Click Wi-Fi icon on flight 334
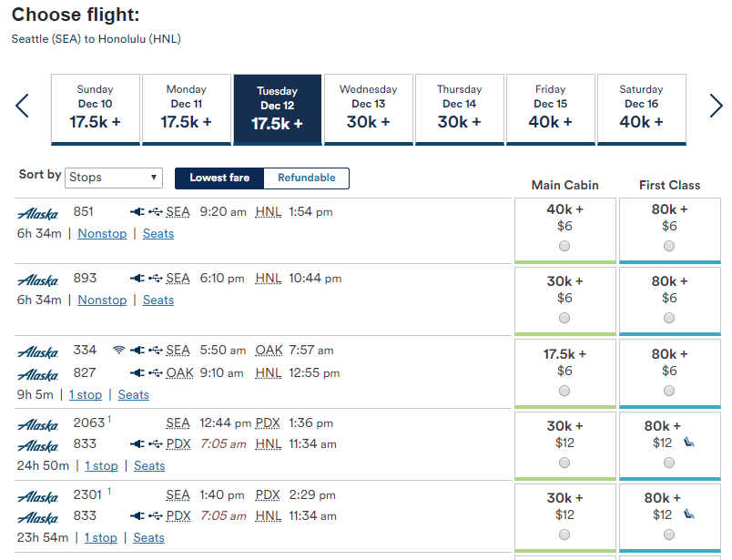 (x=118, y=351)
